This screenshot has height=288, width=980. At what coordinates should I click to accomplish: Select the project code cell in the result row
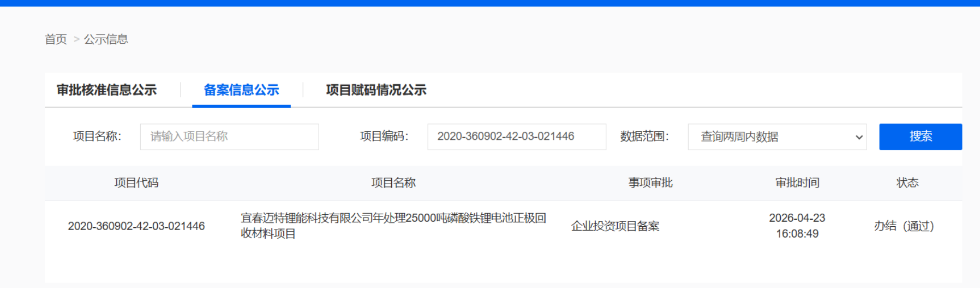(x=136, y=226)
